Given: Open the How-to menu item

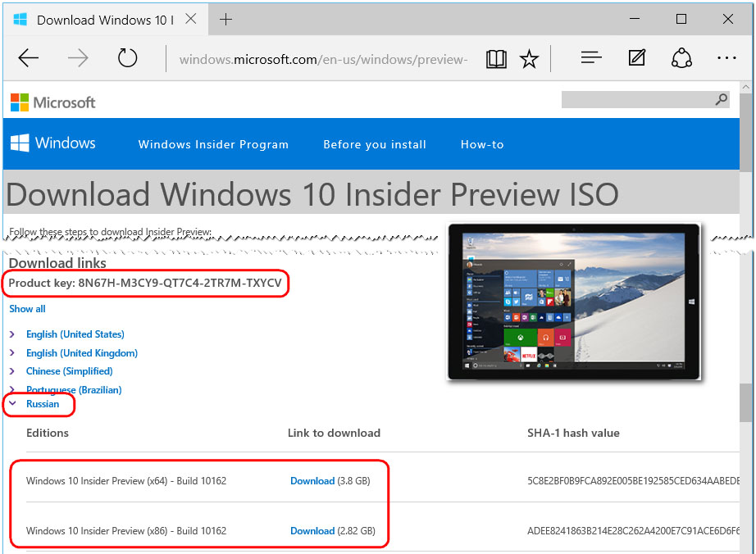Looking at the screenshot, I should pyautogui.click(x=482, y=144).
